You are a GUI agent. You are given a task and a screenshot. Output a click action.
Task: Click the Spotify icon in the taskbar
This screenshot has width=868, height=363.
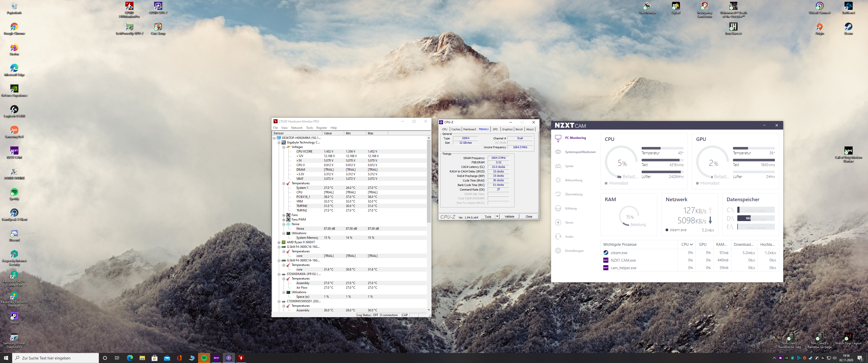204,358
